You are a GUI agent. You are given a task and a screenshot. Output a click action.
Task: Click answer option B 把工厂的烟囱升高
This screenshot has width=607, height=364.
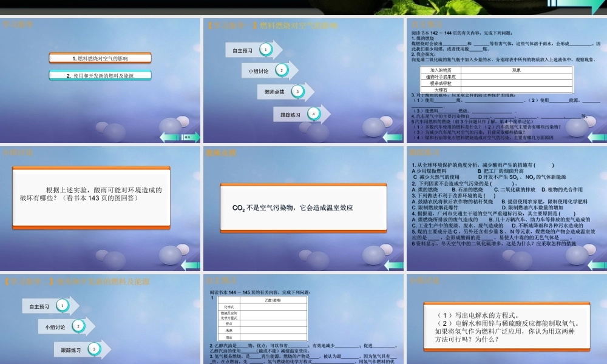point(500,171)
